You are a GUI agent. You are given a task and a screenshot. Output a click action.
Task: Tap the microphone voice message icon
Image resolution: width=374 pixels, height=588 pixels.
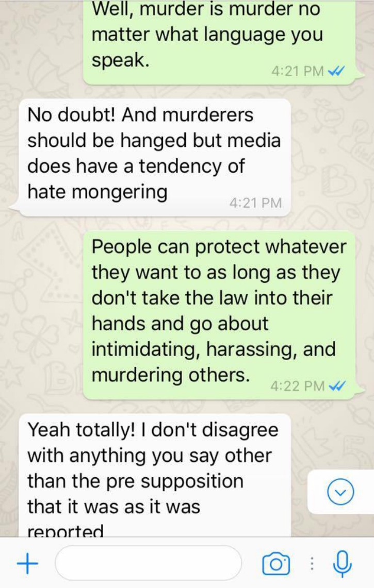point(343,563)
